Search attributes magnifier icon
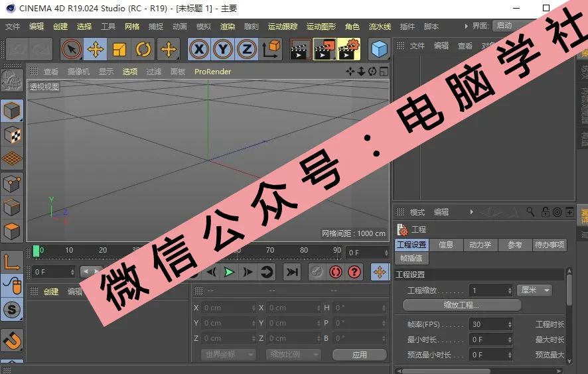588x374 pixels. coord(531,212)
